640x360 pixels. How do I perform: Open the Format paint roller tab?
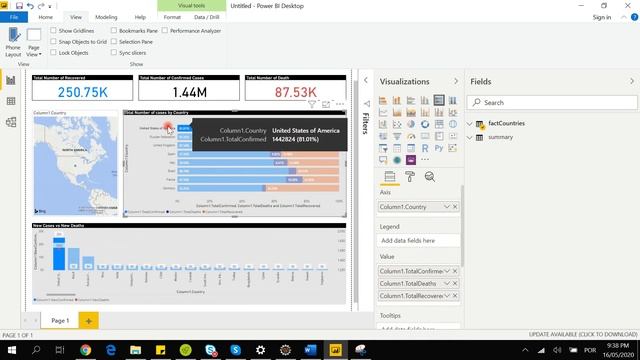[409, 177]
